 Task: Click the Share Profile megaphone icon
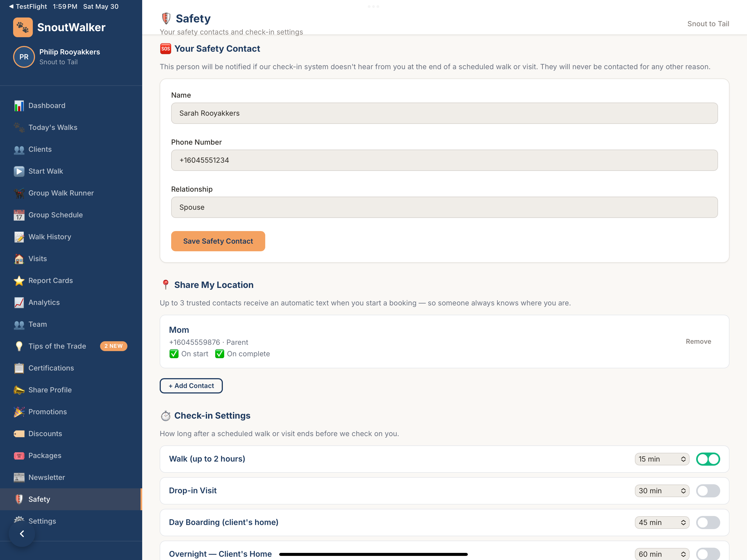(19, 390)
